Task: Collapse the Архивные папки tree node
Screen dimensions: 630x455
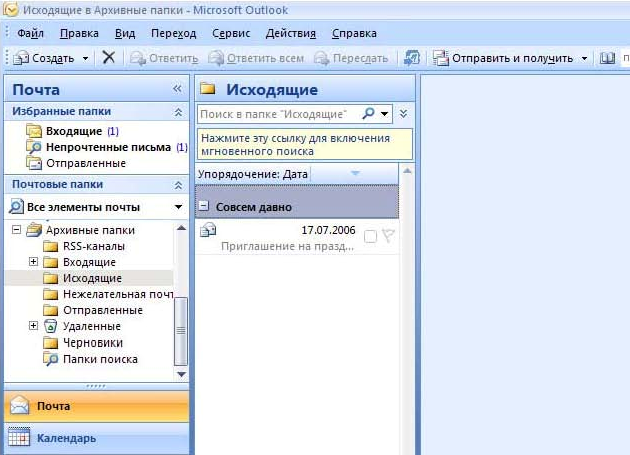Action: pyautogui.click(x=16, y=230)
